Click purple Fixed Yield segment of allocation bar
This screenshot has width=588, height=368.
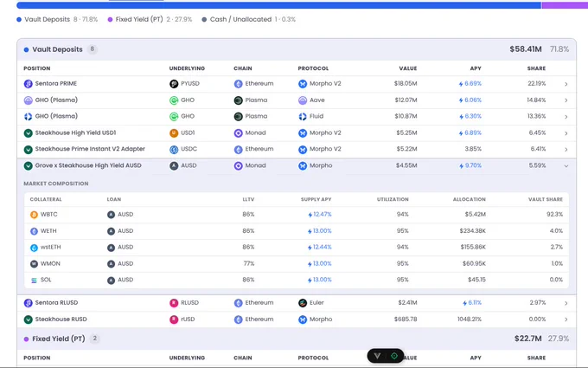coord(565,5)
